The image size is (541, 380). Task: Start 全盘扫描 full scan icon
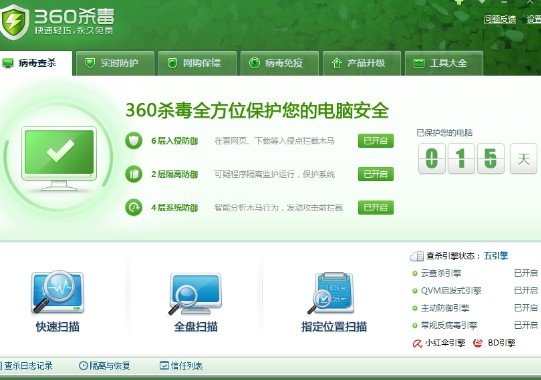195,294
